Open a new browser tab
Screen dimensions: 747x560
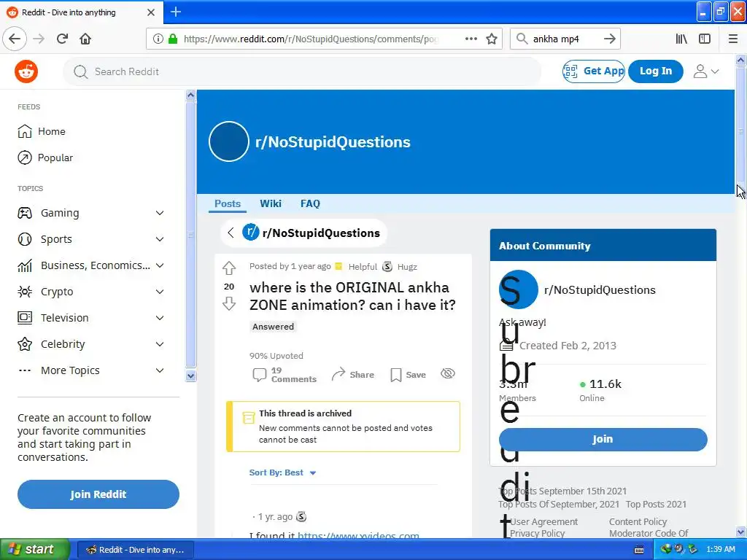pyautogui.click(x=176, y=12)
